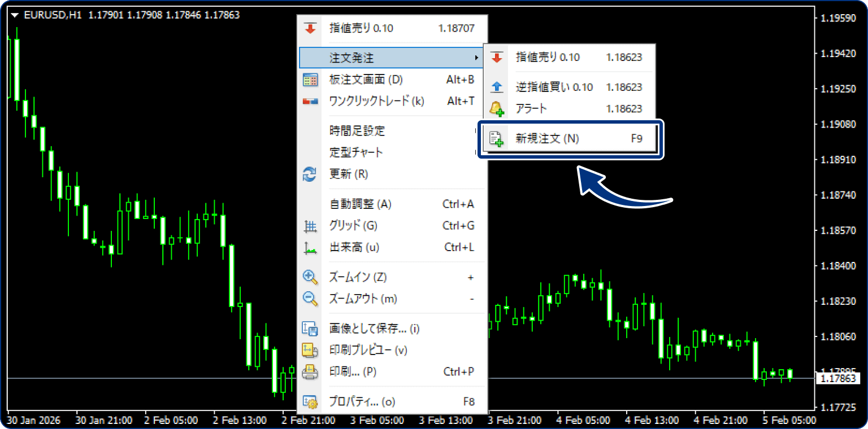Click the 画像として保存 icon
The height and width of the screenshot is (429, 868).
pyautogui.click(x=310, y=329)
